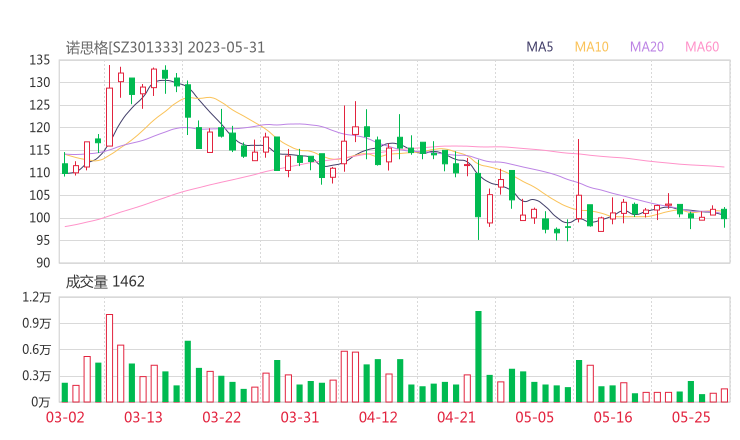Click the 成交量 1462 volume label

click(105, 282)
